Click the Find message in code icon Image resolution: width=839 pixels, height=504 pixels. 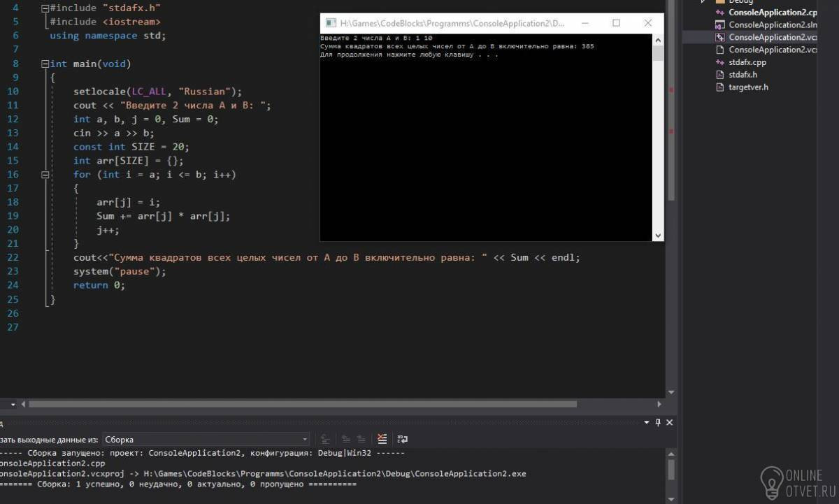(x=325, y=439)
